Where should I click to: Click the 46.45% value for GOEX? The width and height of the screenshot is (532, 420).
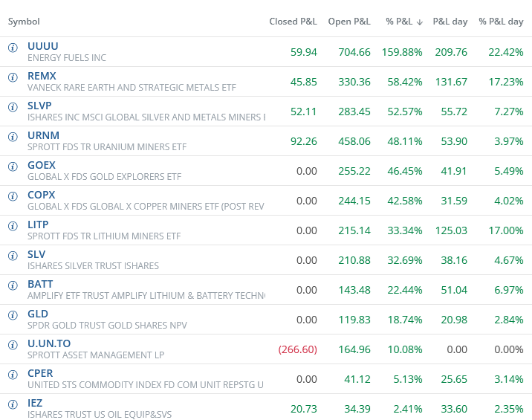tap(405, 171)
